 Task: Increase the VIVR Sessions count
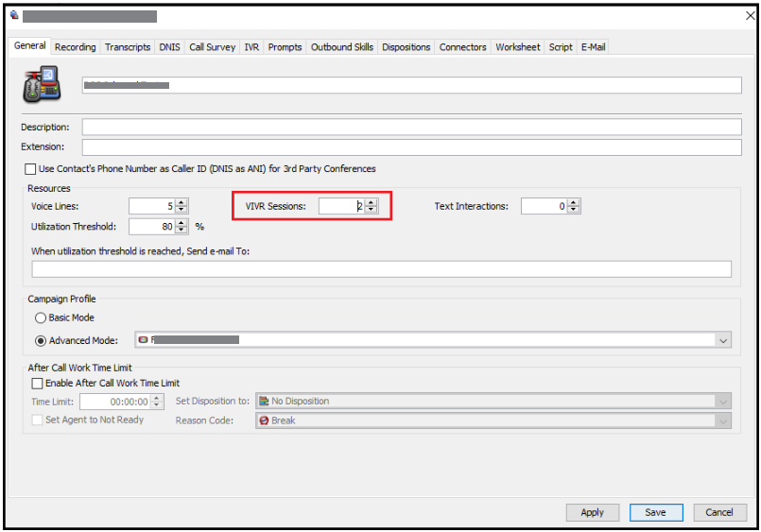click(x=372, y=203)
